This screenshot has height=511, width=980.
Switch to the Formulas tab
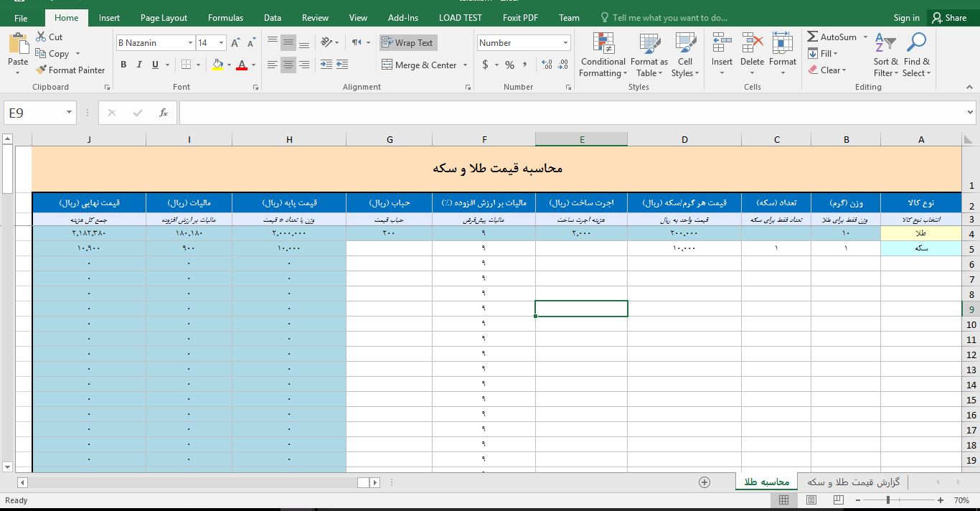pyautogui.click(x=225, y=18)
